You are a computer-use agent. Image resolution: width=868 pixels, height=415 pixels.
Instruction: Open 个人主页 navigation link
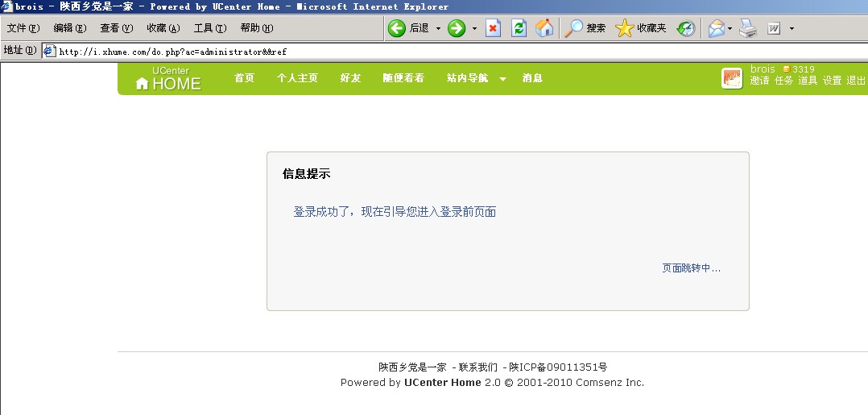[297, 78]
